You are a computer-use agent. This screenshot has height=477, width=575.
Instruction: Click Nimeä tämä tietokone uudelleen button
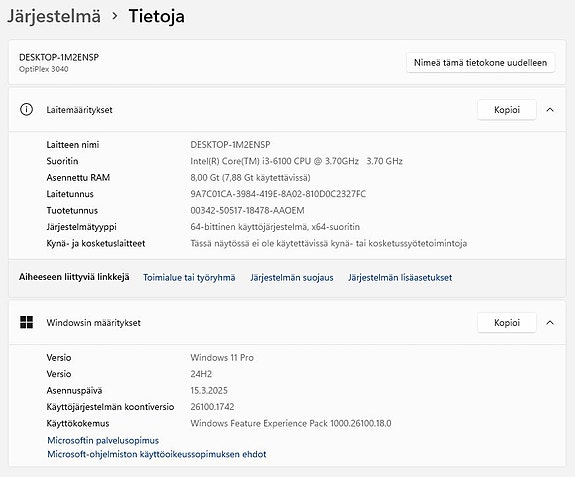[480, 63]
